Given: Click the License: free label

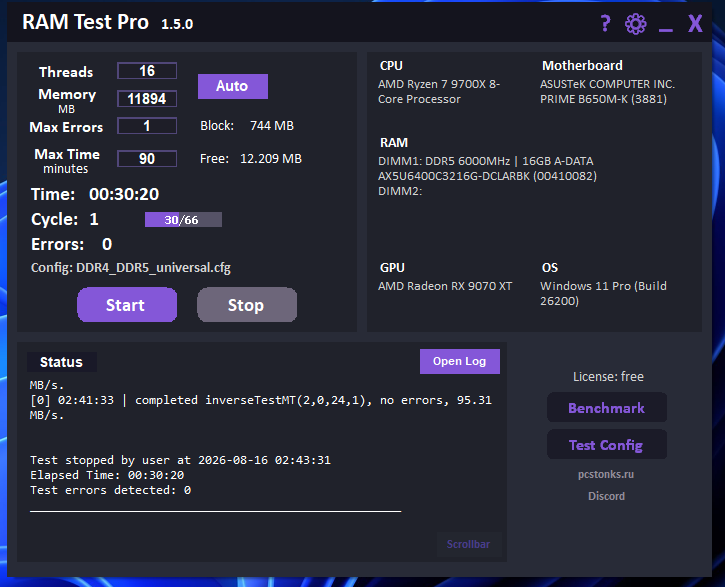Looking at the screenshot, I should [x=608, y=377].
